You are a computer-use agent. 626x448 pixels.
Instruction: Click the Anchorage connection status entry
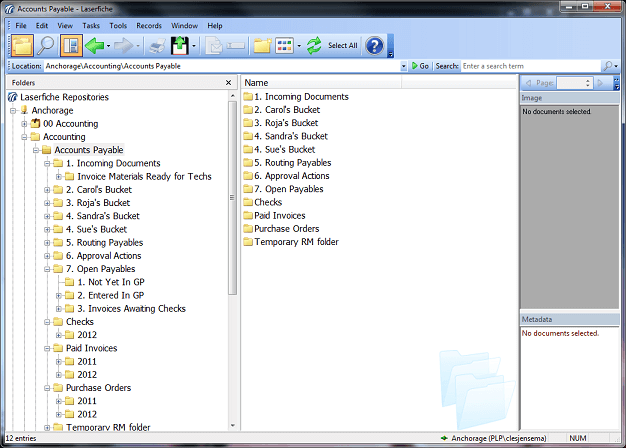pyautogui.click(x=493, y=438)
